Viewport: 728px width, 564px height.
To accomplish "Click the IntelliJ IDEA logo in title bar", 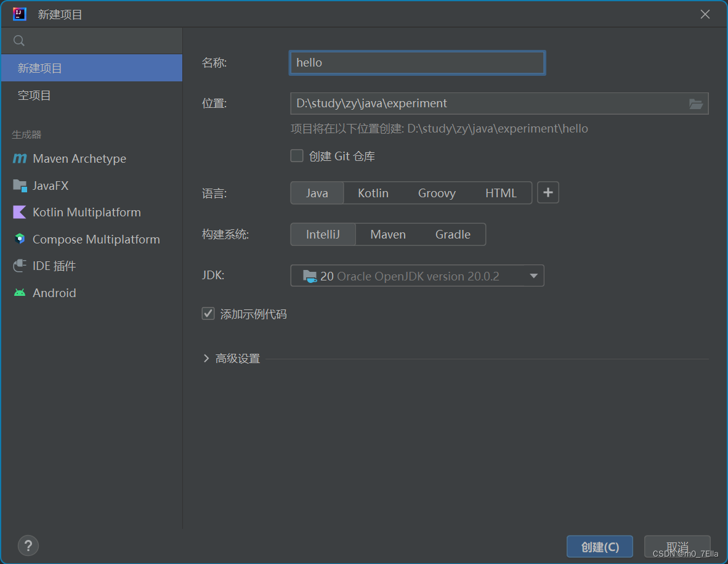I will (x=18, y=14).
